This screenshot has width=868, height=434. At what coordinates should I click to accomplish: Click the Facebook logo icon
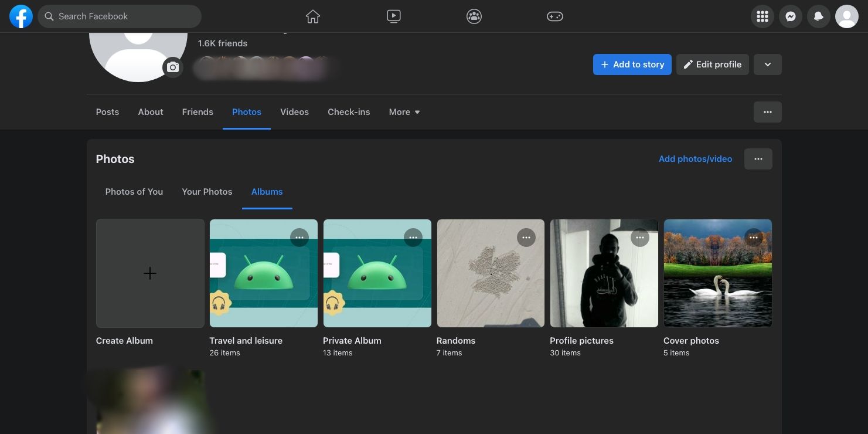pos(21,16)
